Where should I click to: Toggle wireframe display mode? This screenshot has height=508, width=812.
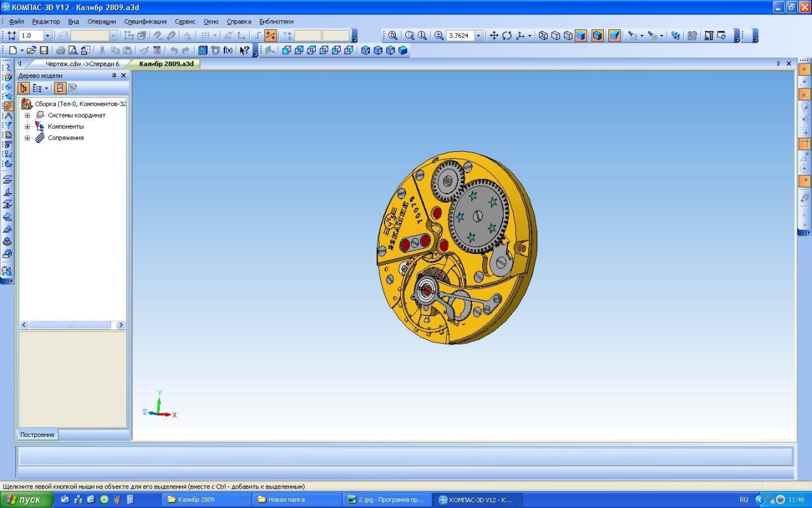point(543,36)
